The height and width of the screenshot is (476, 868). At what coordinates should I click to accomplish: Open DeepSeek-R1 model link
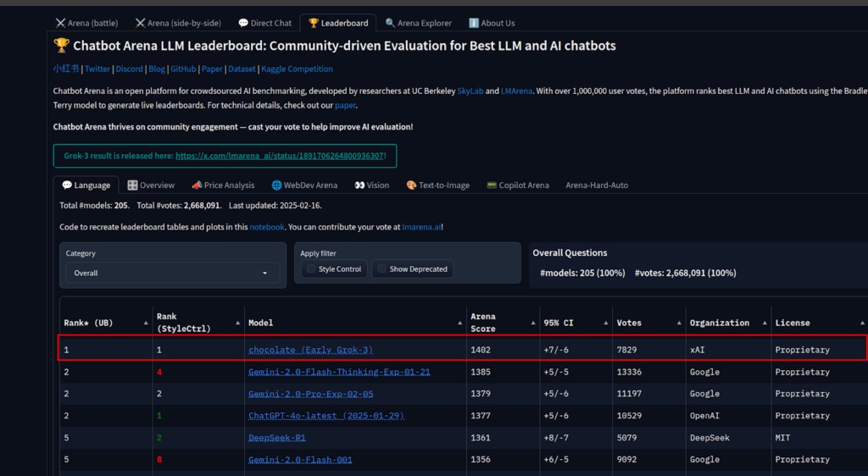tap(277, 438)
